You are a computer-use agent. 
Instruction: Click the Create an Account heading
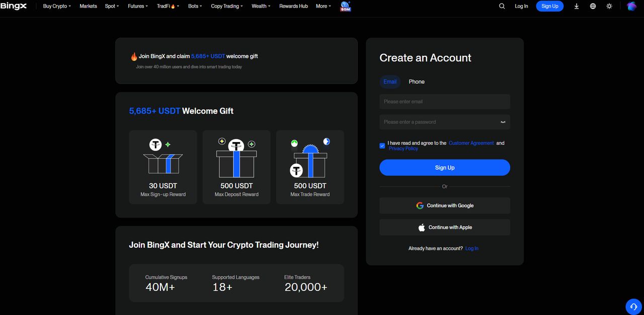(x=425, y=58)
